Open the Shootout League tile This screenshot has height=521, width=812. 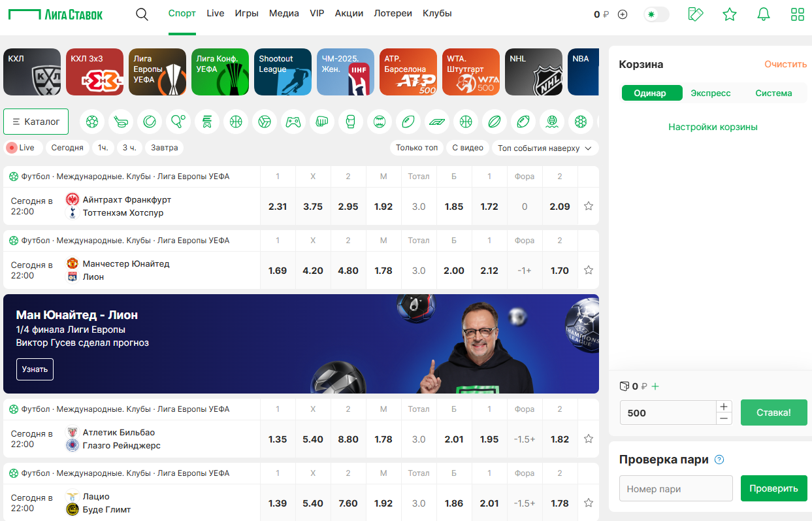[x=283, y=72]
